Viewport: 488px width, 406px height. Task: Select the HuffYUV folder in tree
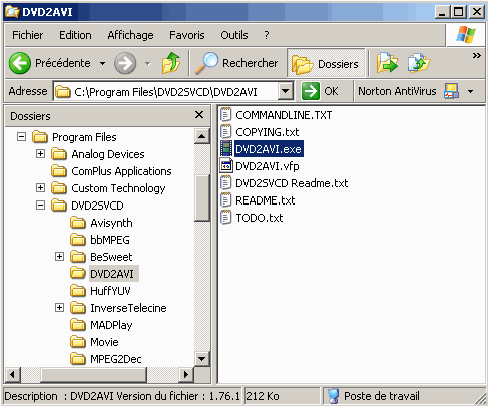click(x=110, y=291)
